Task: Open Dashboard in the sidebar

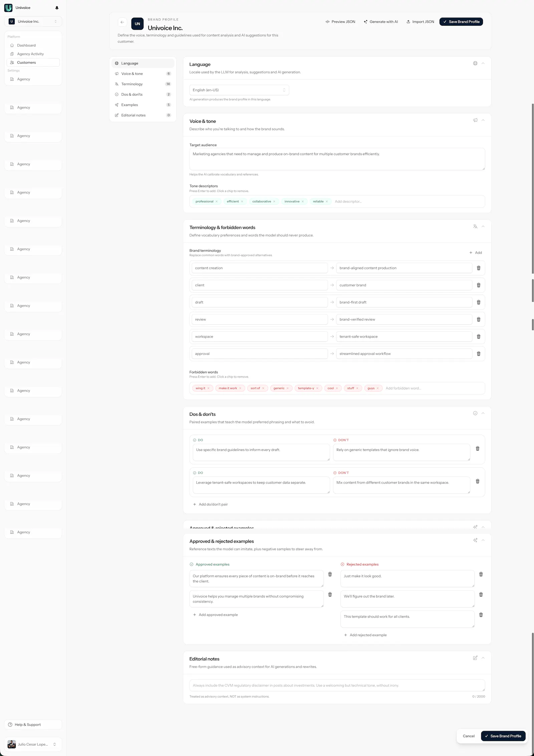Action: (x=33, y=45)
